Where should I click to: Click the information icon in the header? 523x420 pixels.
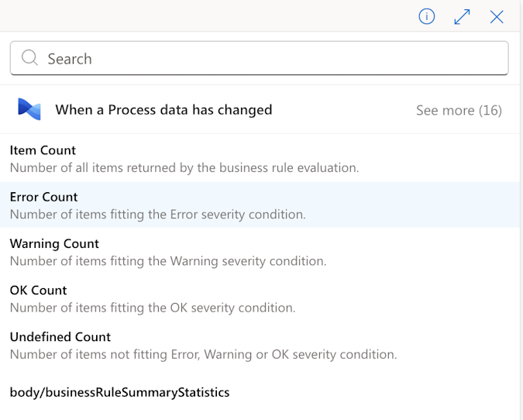[x=427, y=16]
